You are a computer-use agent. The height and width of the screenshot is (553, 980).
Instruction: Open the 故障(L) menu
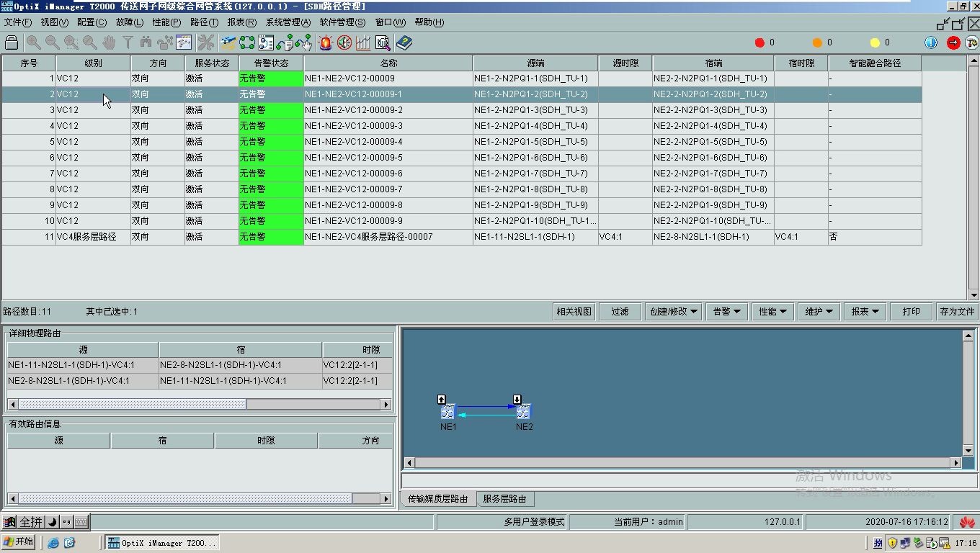coord(130,22)
